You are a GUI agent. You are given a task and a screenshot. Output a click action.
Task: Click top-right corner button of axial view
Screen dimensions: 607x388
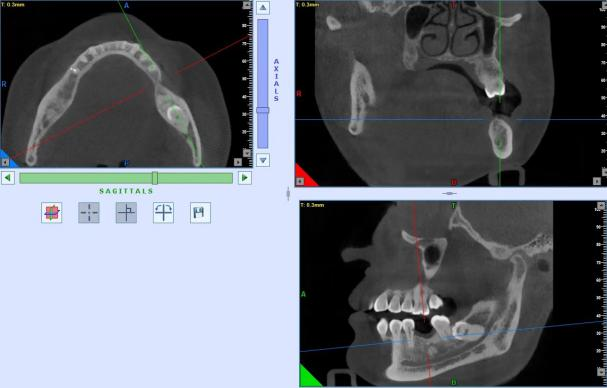pos(247,5)
